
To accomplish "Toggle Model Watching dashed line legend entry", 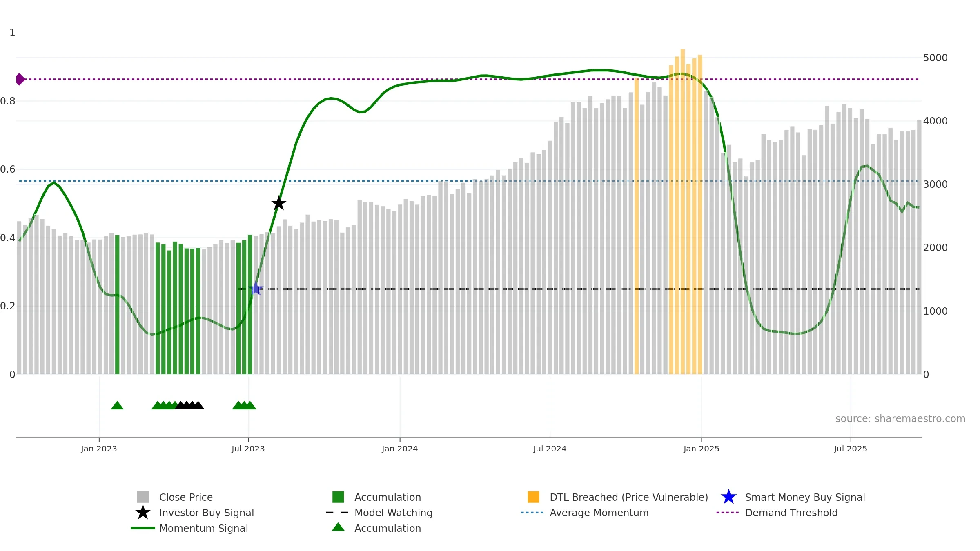I will point(393,513).
